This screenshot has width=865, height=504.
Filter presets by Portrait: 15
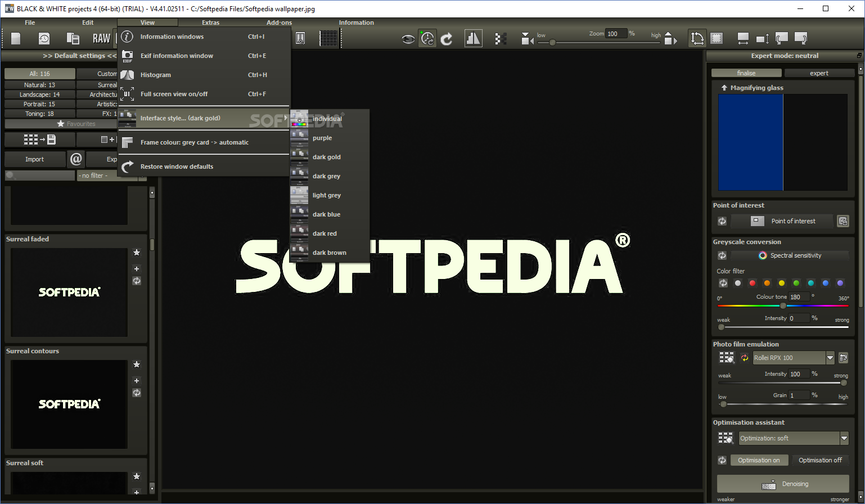click(x=40, y=104)
